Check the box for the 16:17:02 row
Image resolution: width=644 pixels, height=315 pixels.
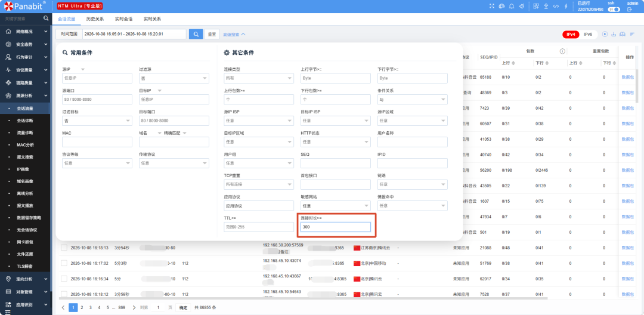click(64, 263)
